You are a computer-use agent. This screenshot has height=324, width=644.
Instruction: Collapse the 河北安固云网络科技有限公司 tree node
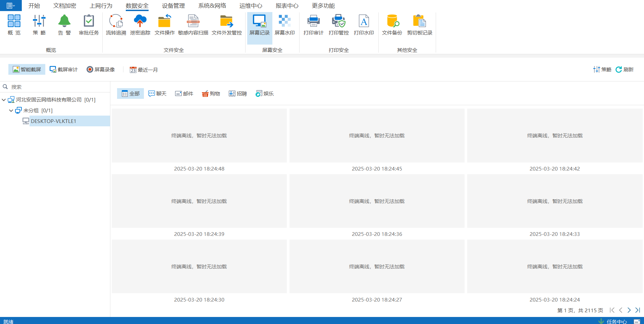[x=4, y=100]
